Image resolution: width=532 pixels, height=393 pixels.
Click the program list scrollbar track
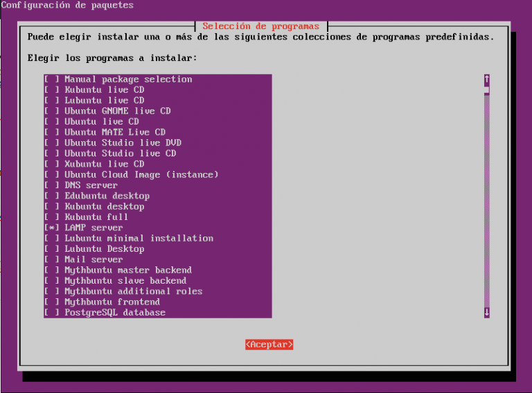pyautogui.click(x=486, y=201)
